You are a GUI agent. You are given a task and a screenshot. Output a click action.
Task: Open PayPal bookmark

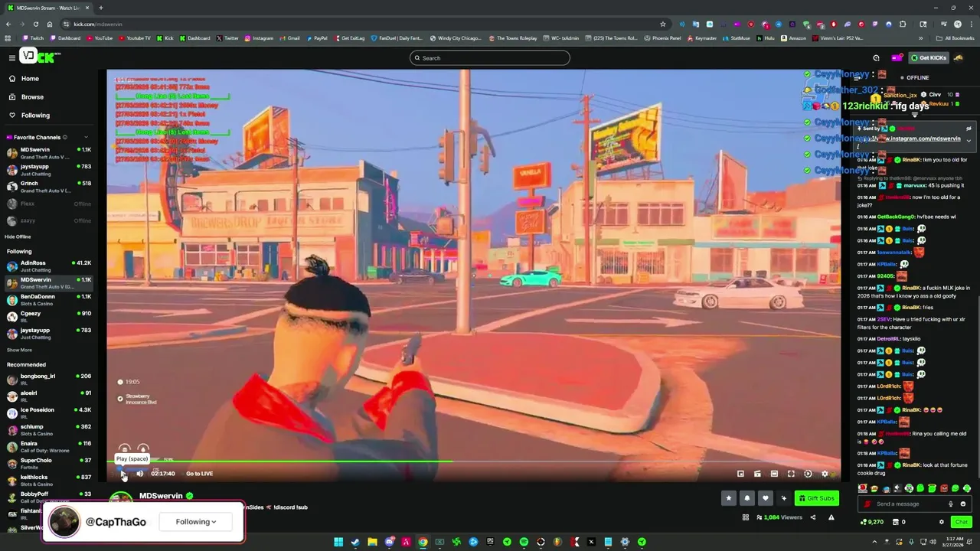tap(316, 37)
